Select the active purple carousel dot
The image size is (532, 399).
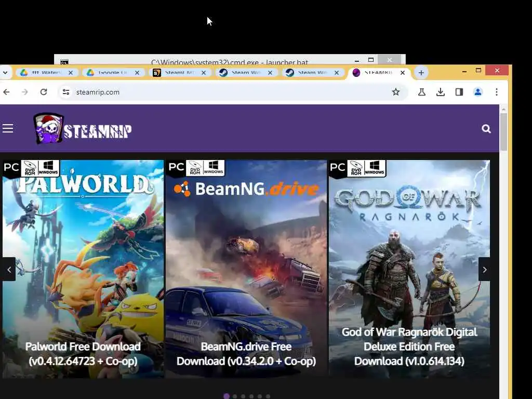tap(227, 396)
